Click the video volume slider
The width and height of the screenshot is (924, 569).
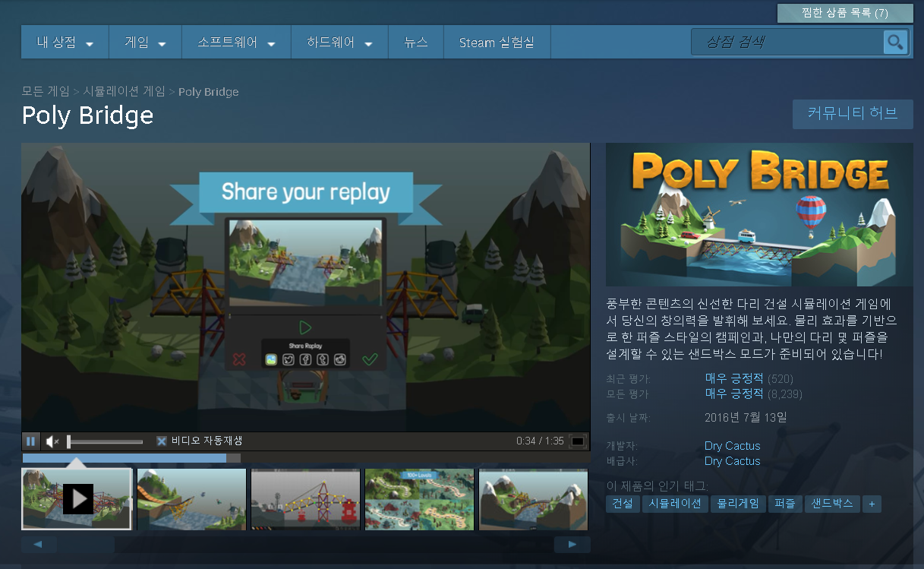105,441
